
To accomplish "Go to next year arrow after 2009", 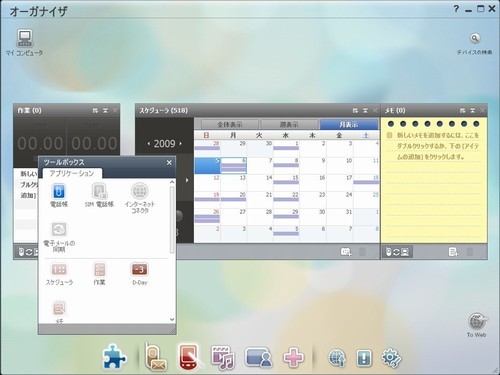I will pos(181,144).
